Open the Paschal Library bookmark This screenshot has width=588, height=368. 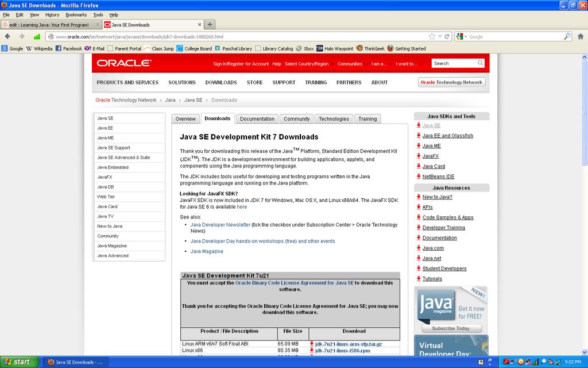tap(233, 48)
